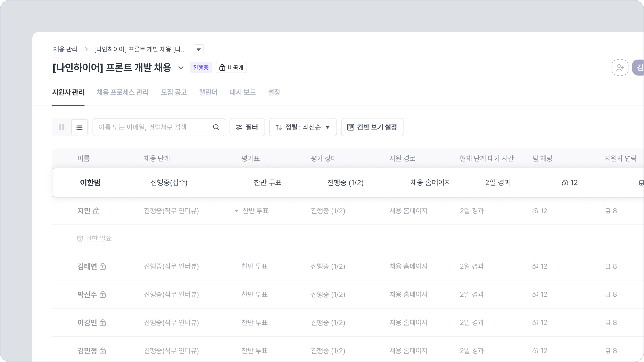Image resolution: width=644 pixels, height=362 pixels.
Task: Click 진행중(접수) stage in 이한범 row
Action: 169,182
